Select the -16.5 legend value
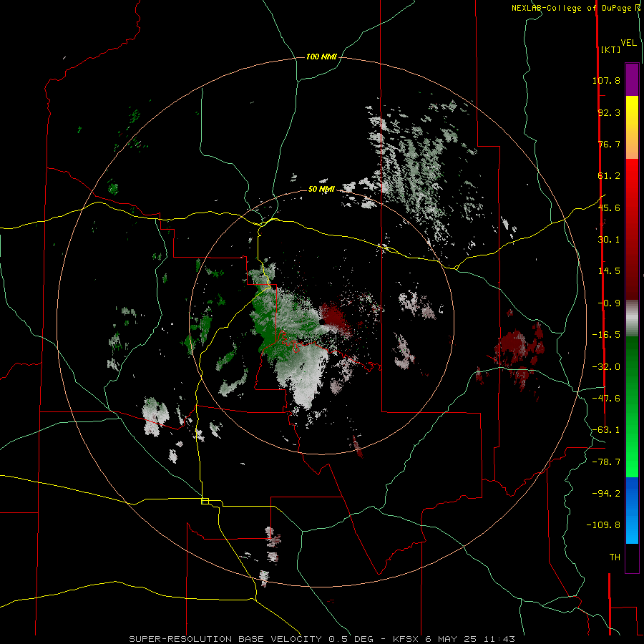This screenshot has height=644, width=644. pos(606,335)
